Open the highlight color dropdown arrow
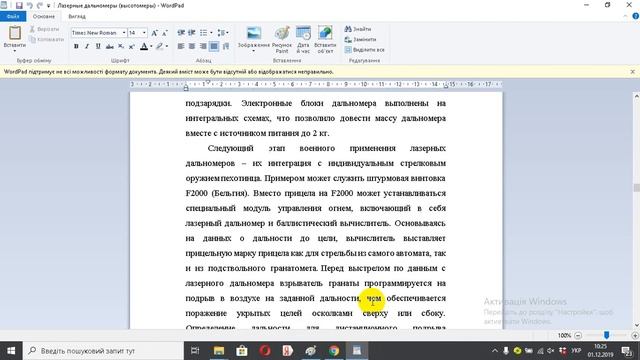Screen dimensions: 640x360 click(x=167, y=47)
